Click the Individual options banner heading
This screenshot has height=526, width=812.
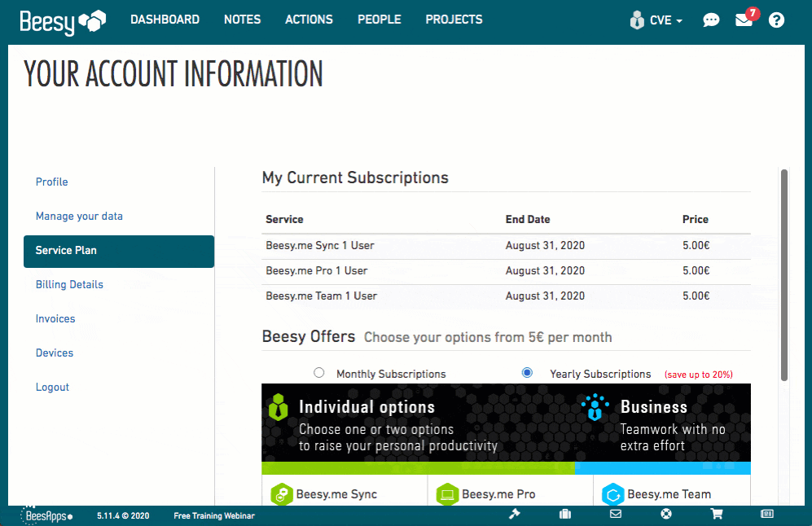pyautogui.click(x=366, y=407)
